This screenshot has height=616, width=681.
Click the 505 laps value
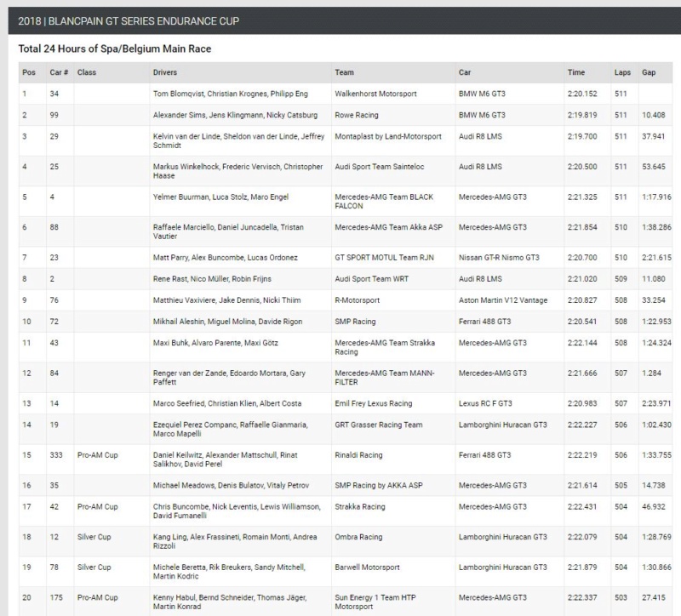pyautogui.click(x=621, y=485)
